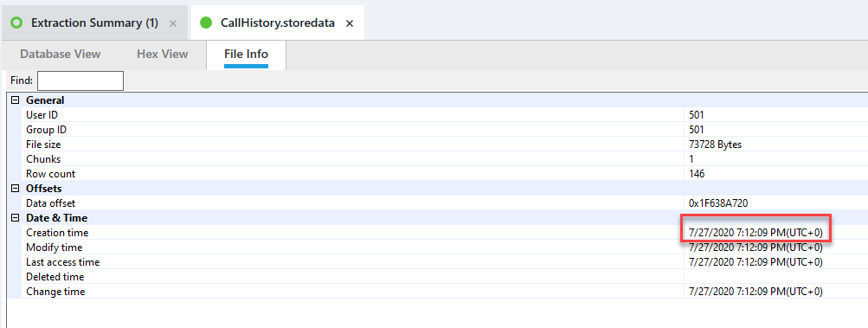Click the Offsets section header
This screenshot has height=328, width=868.
(x=44, y=189)
